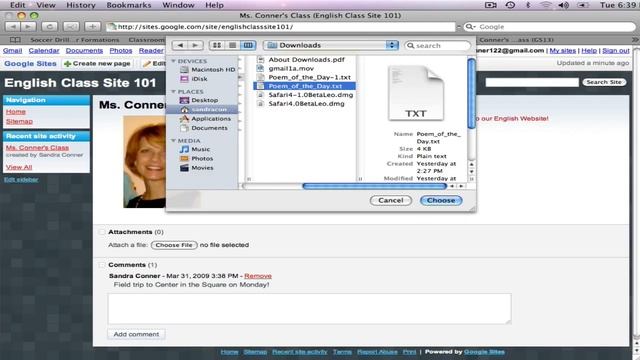Collapse the Comments section toggle

pos(102,265)
